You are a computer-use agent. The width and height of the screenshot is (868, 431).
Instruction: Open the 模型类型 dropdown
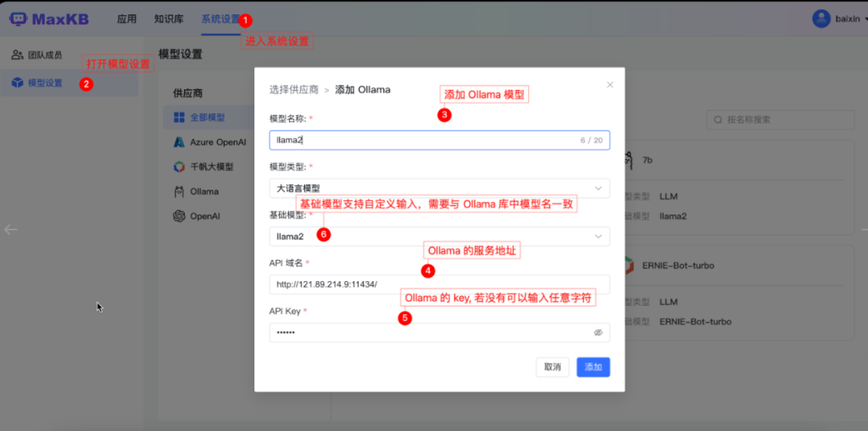pyautogui.click(x=440, y=188)
